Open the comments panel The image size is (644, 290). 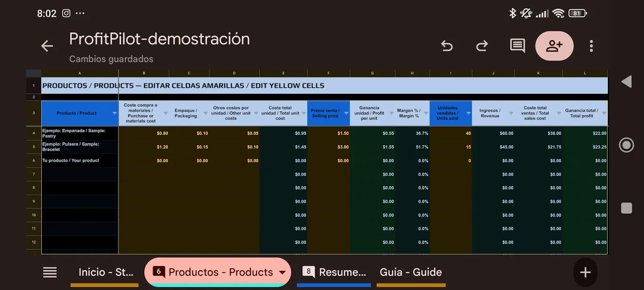point(517,46)
